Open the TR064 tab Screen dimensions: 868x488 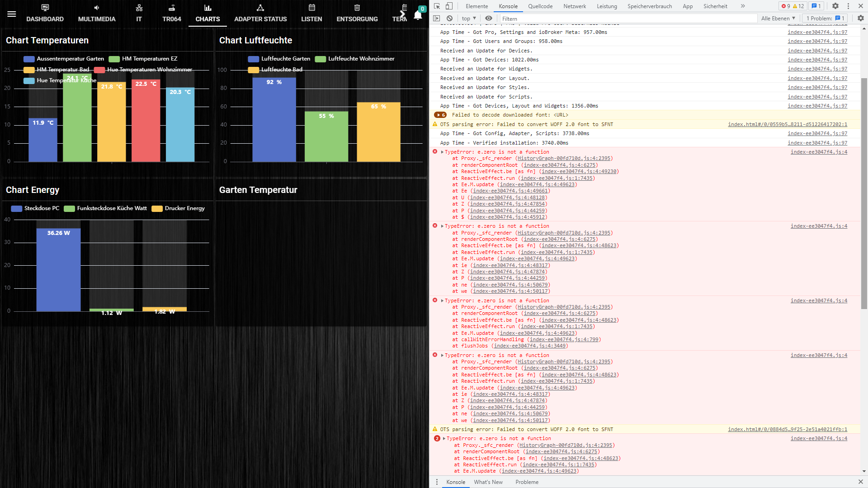coord(172,14)
